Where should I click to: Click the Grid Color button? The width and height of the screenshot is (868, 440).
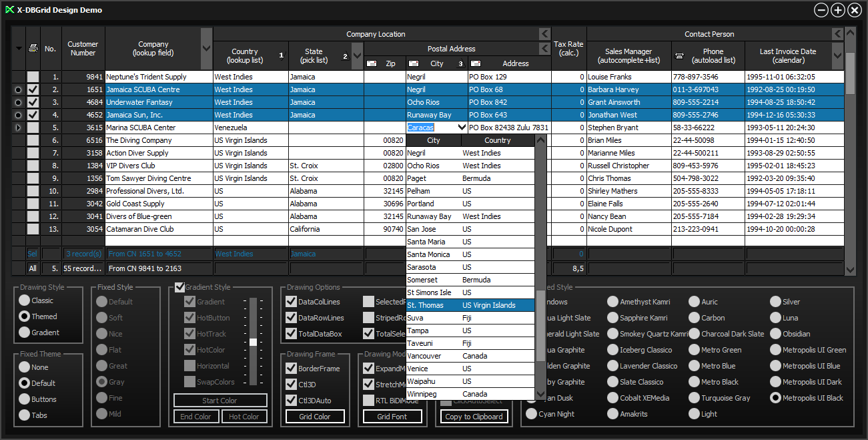point(315,417)
